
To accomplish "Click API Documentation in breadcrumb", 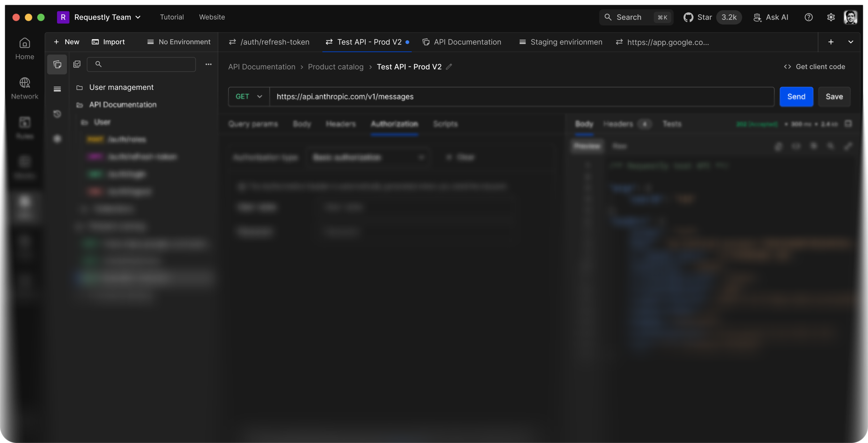I will click(262, 66).
